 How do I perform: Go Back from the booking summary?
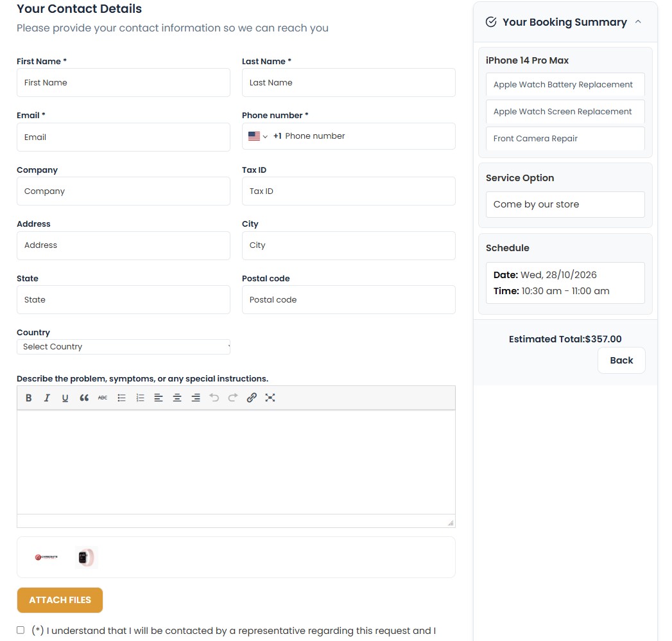(x=621, y=360)
